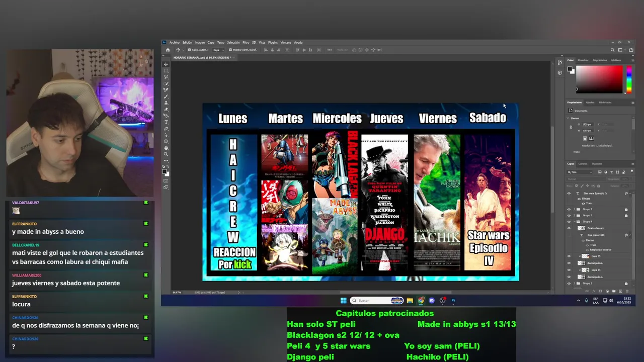This screenshot has height=362, width=644.
Task: Select the Move tool in Photoshop toolbar
Action: click(166, 64)
